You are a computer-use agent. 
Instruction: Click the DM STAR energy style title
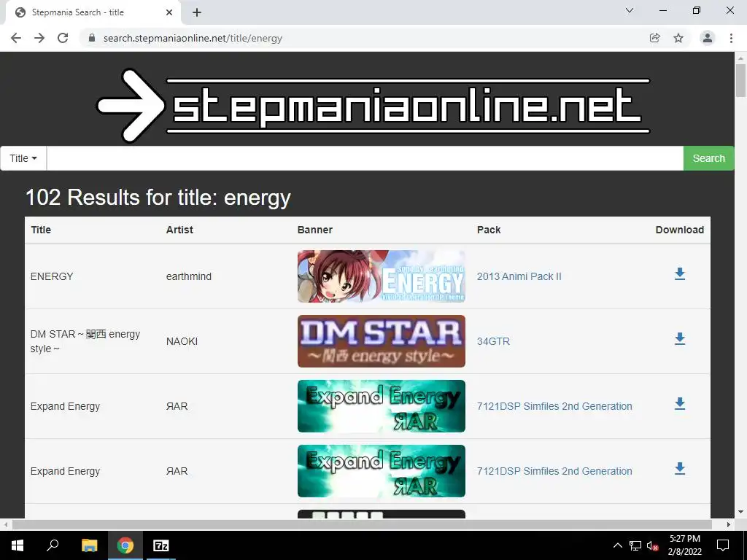(x=85, y=341)
